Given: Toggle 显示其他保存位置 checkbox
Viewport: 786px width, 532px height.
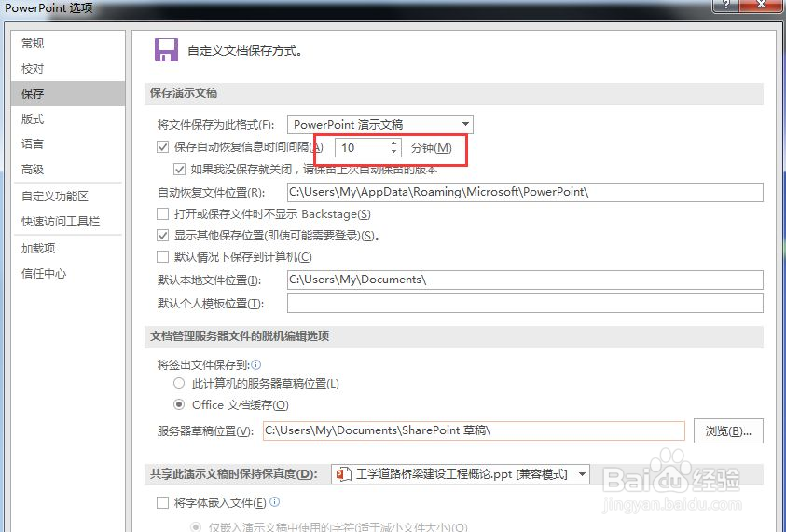Looking at the screenshot, I should pyautogui.click(x=162, y=236).
